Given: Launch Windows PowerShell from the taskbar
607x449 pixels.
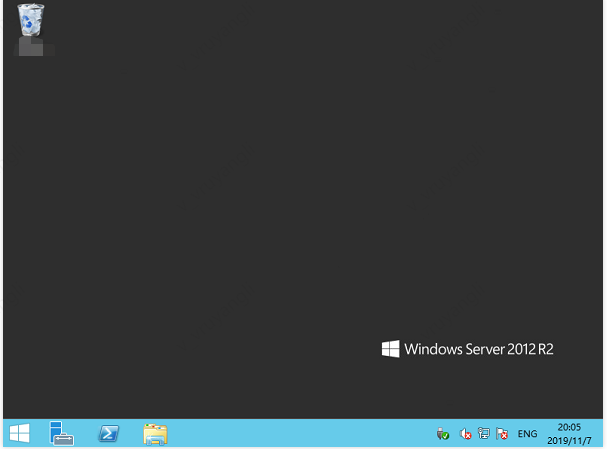Looking at the screenshot, I should tap(108, 434).
